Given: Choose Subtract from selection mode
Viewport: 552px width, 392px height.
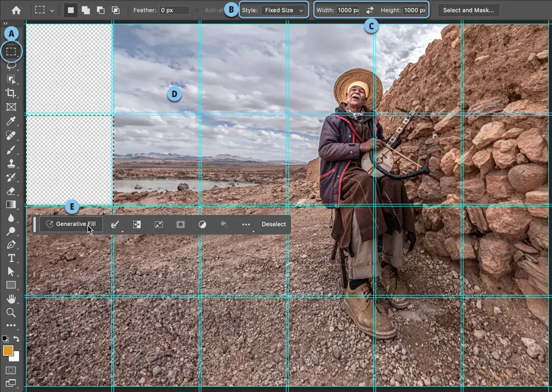Looking at the screenshot, I should click(x=101, y=10).
